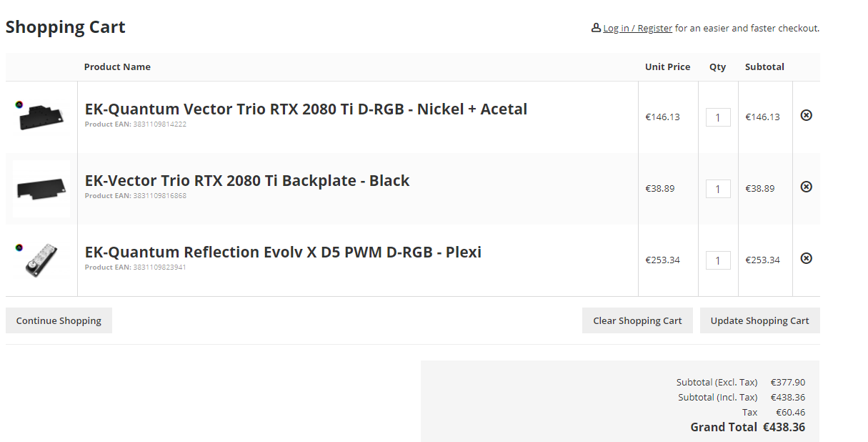Image resolution: width=868 pixels, height=442 pixels.
Task: Click the Shopping Cart page heading
Action: pyautogui.click(x=66, y=27)
